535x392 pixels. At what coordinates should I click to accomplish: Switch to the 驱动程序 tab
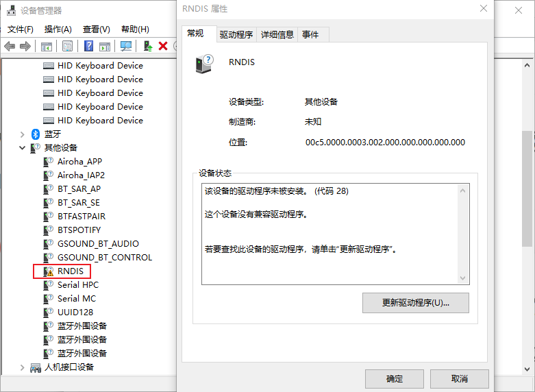tap(236, 34)
